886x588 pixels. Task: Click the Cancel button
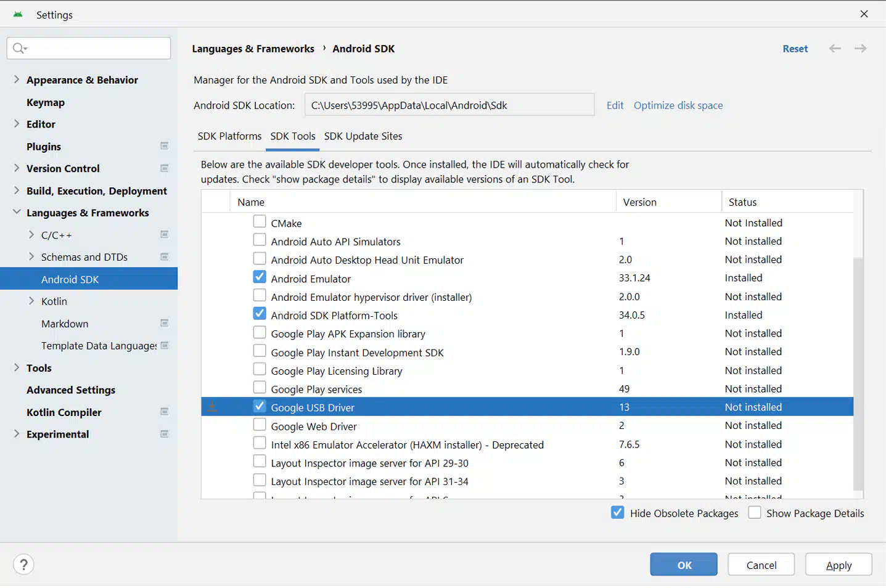point(761,565)
